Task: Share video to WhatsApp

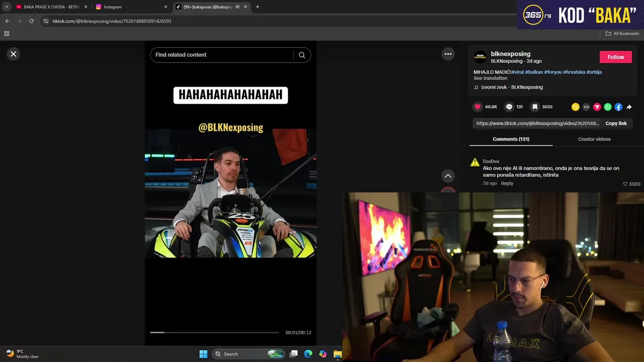Action: (608, 107)
